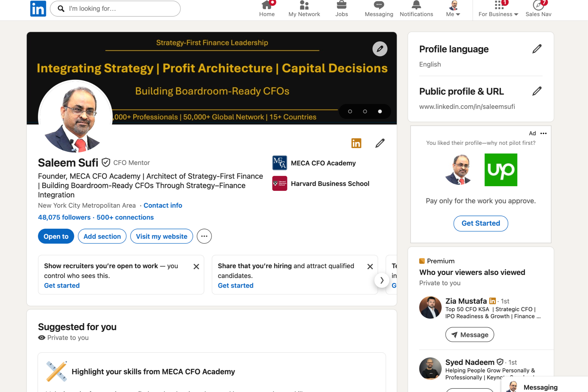Screen dimensions: 588x392
Task: Edit the banner image via pencil icon
Action: (x=380, y=49)
